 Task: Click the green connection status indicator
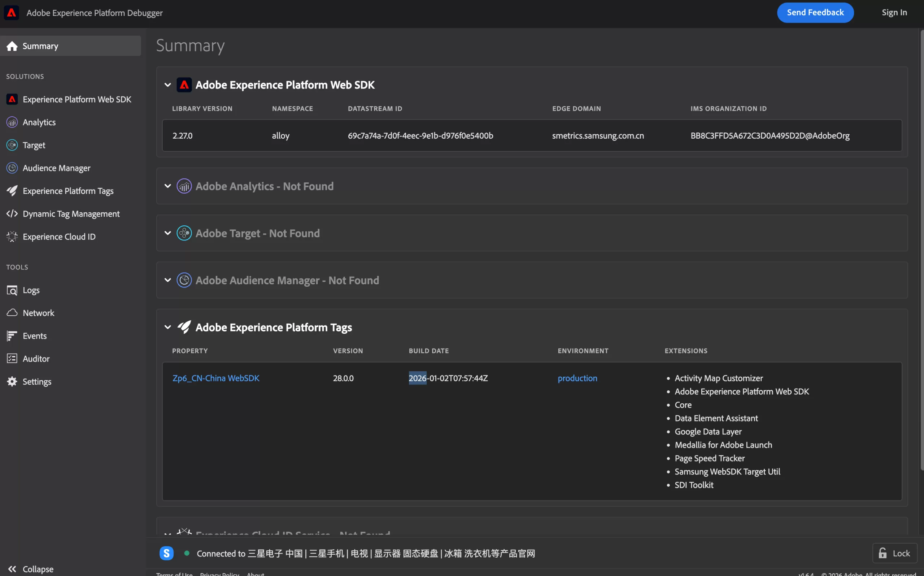[x=187, y=553]
